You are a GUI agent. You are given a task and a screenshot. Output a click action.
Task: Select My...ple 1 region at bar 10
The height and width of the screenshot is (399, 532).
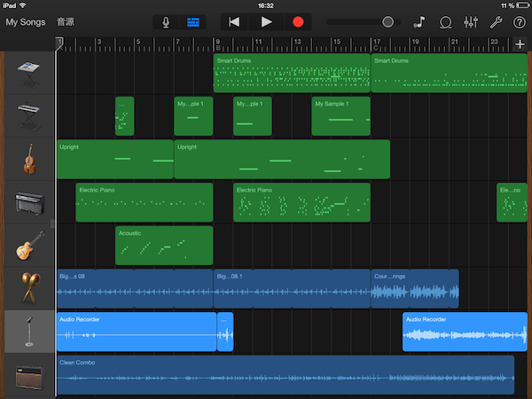253,116
